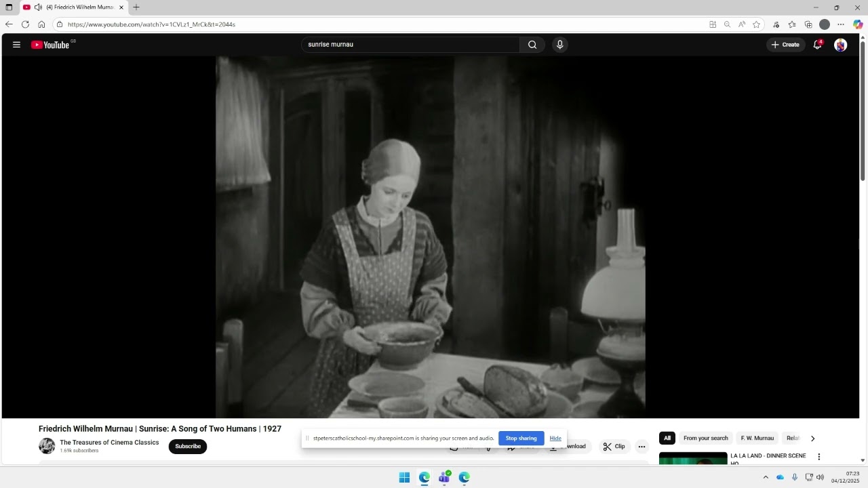Hide the screen sharing notification
Screen dimensions: 868x488
pyautogui.click(x=555, y=439)
